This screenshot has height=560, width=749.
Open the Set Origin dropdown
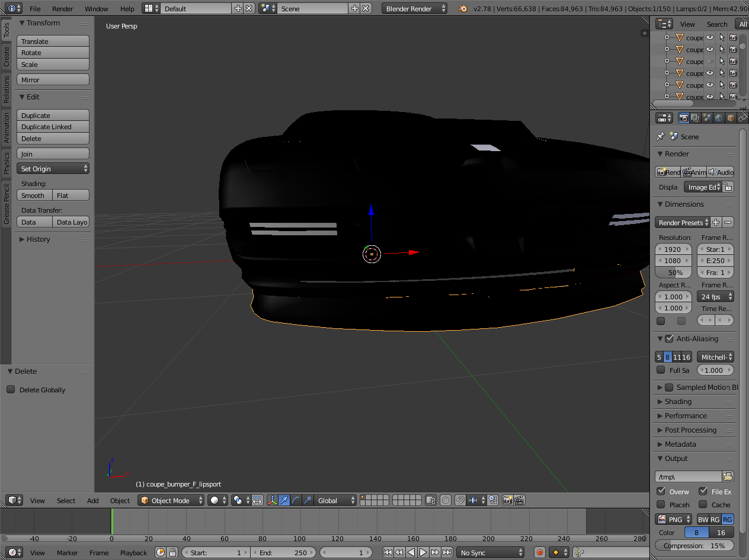pyautogui.click(x=53, y=169)
